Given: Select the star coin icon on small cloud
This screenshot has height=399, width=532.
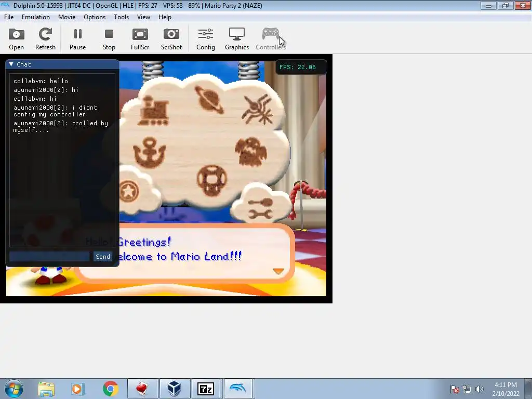Looking at the screenshot, I should pyautogui.click(x=129, y=191).
